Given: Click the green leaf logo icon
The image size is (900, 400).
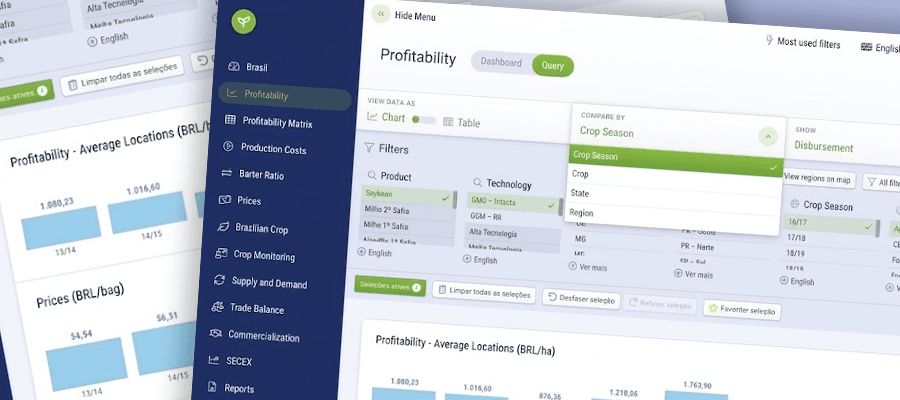Looking at the screenshot, I should click(x=243, y=22).
